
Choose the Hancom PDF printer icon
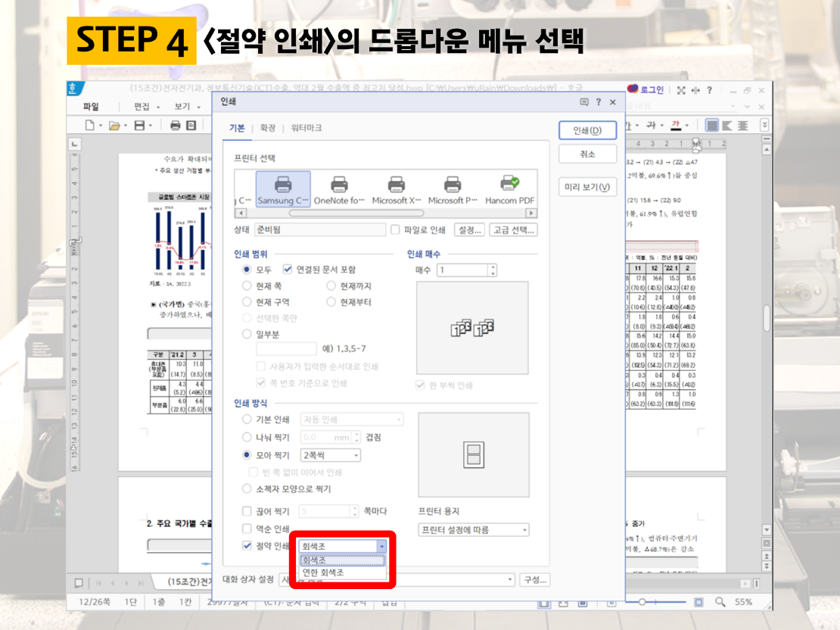509,189
